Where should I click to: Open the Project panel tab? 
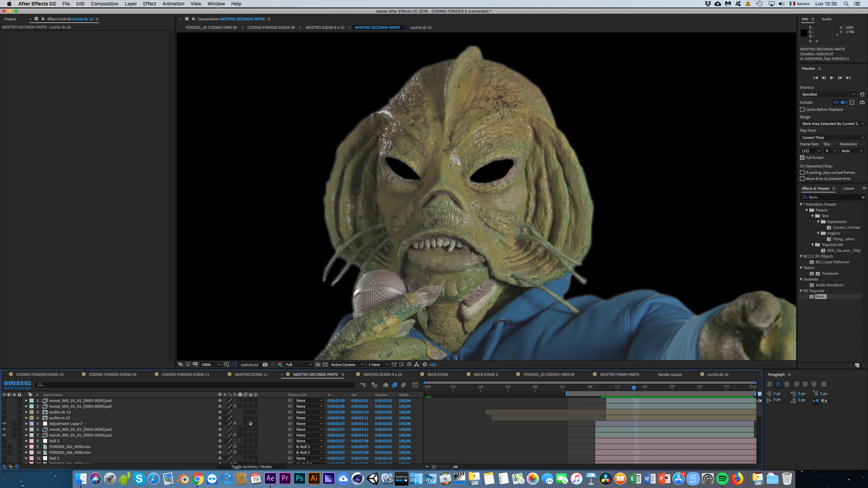10,19
